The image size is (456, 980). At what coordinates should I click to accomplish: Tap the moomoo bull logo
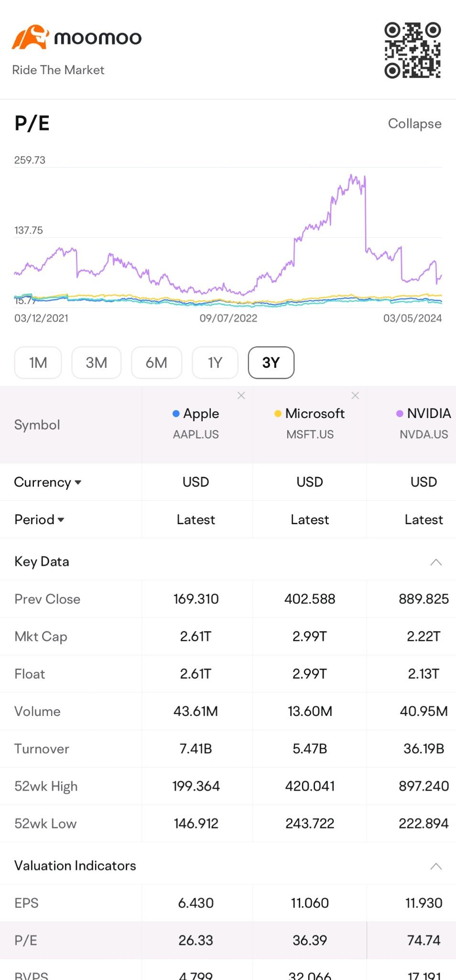coord(30,37)
